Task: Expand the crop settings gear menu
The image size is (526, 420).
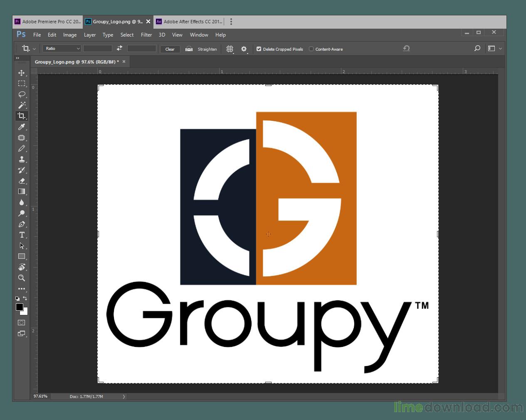Action: pos(244,49)
